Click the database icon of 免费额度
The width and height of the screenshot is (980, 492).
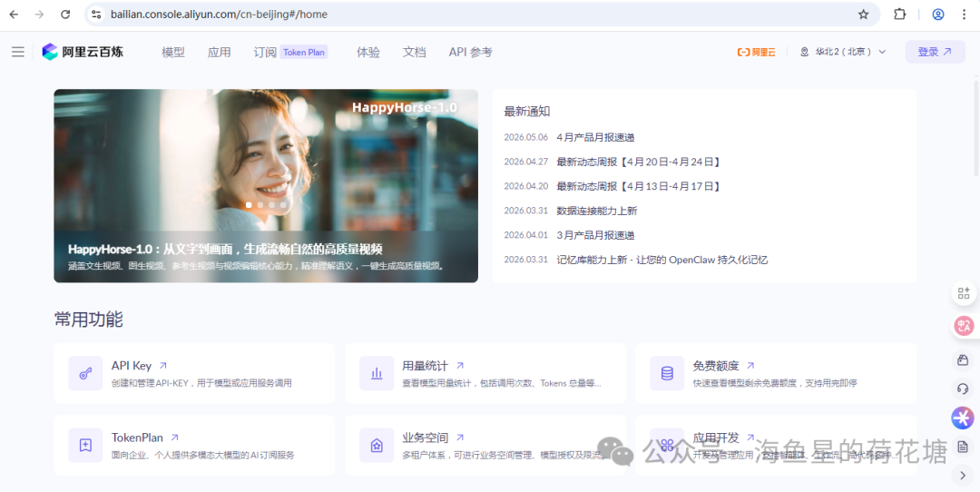667,373
